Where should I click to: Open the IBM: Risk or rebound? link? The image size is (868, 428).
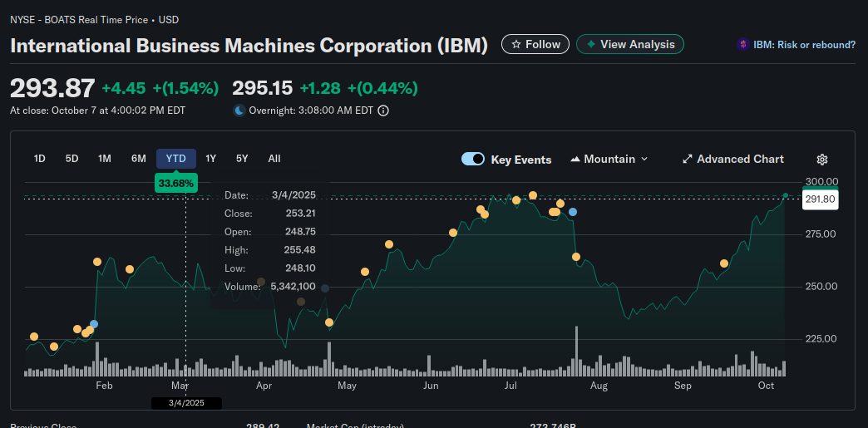click(804, 45)
